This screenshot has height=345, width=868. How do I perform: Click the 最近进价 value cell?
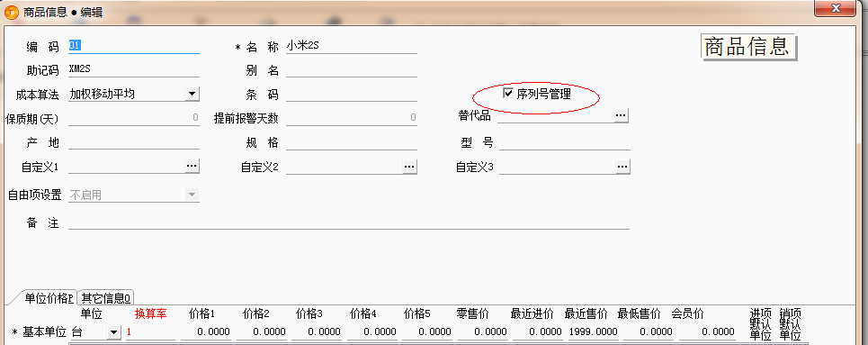click(x=538, y=332)
